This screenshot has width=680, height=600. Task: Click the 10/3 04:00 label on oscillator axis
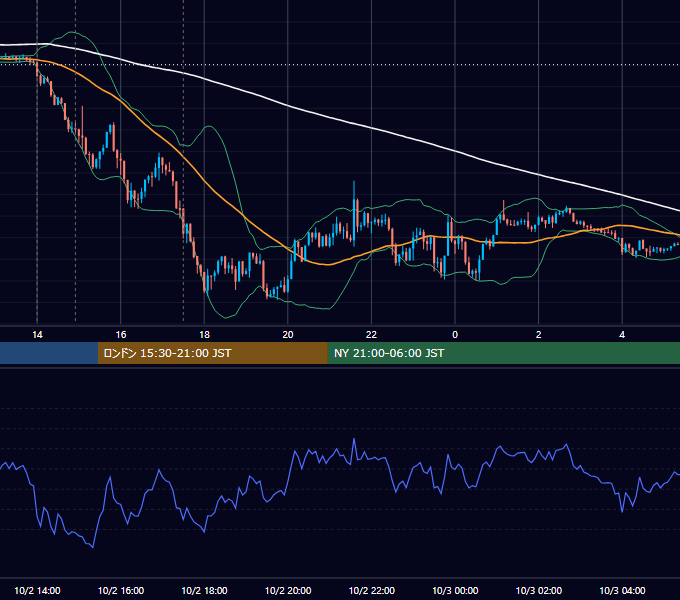click(x=622, y=590)
